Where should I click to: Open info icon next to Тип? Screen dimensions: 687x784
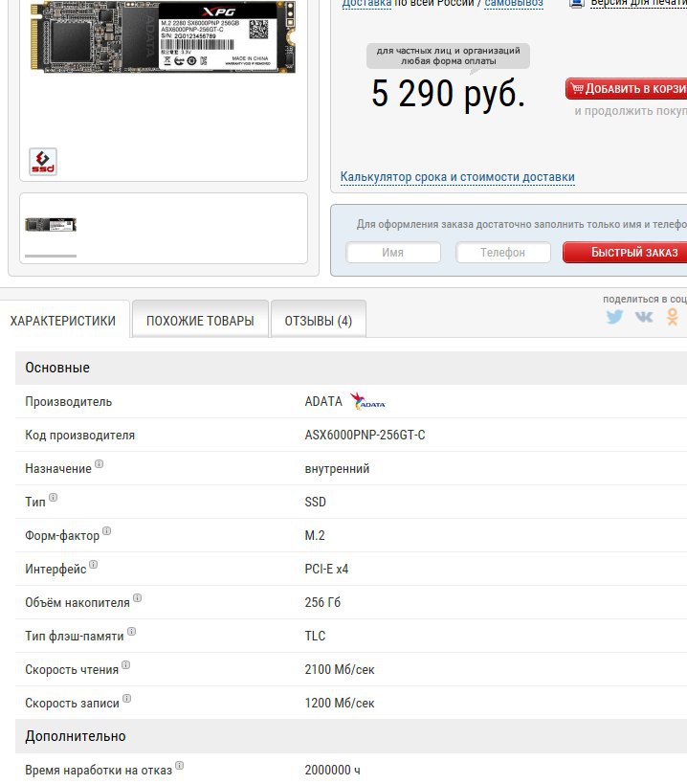(53, 497)
